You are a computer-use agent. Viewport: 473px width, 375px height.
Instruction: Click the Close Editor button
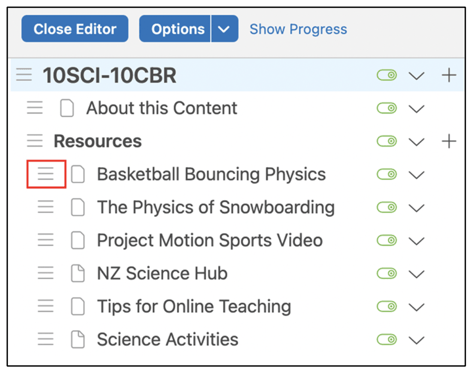(75, 29)
